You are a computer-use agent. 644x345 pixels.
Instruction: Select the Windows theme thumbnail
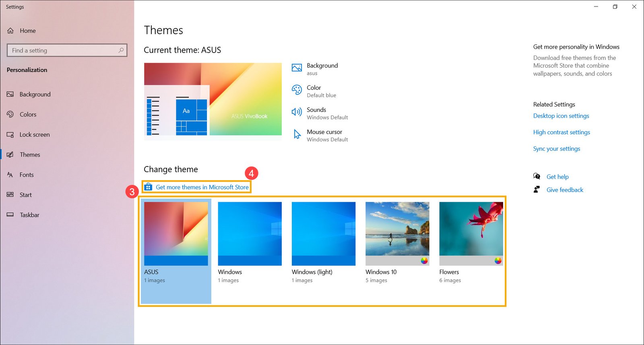click(x=250, y=234)
